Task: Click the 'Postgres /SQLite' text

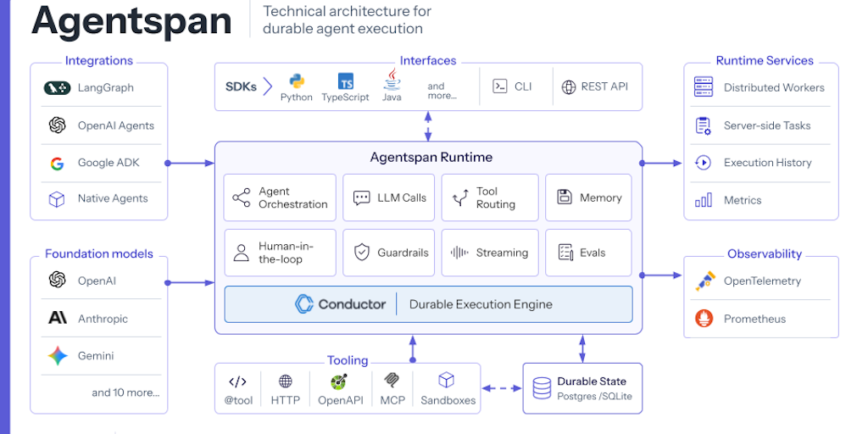Action: tap(594, 396)
